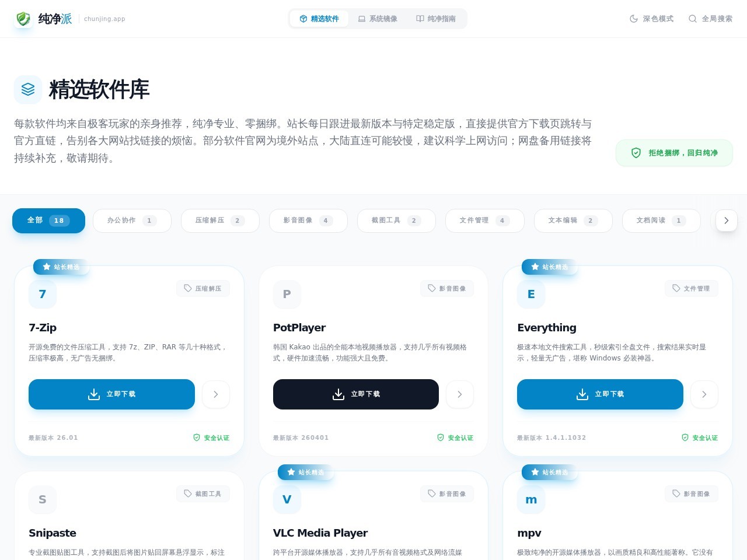Click the 压缩解压 tag on 7-Zip card
Viewport: 747px width, 560px height.
pyautogui.click(x=203, y=288)
